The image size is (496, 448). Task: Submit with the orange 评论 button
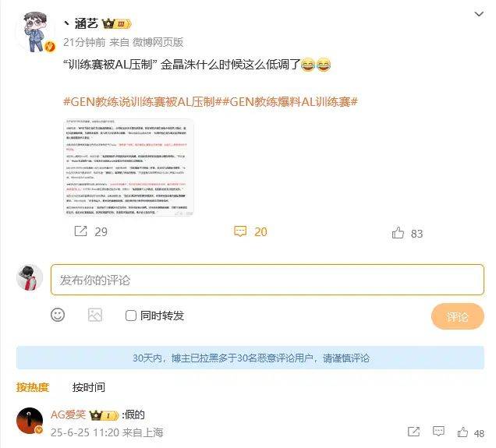(x=458, y=316)
